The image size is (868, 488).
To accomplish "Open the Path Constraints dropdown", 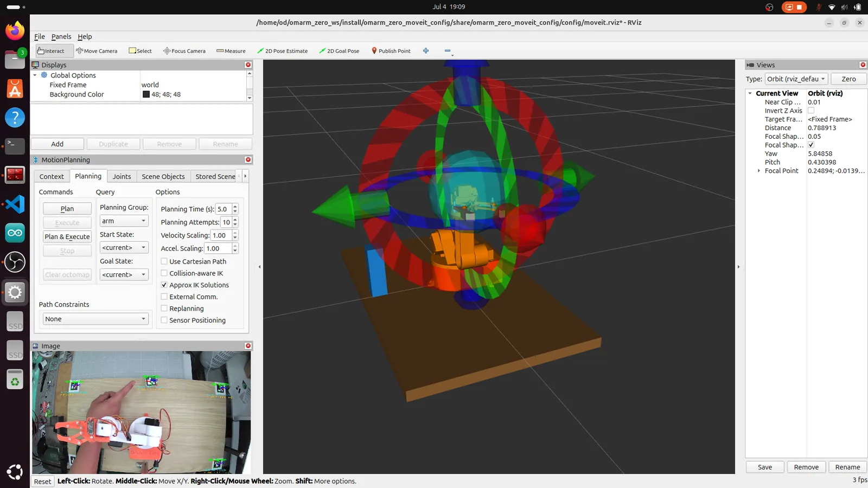I will [x=95, y=319].
